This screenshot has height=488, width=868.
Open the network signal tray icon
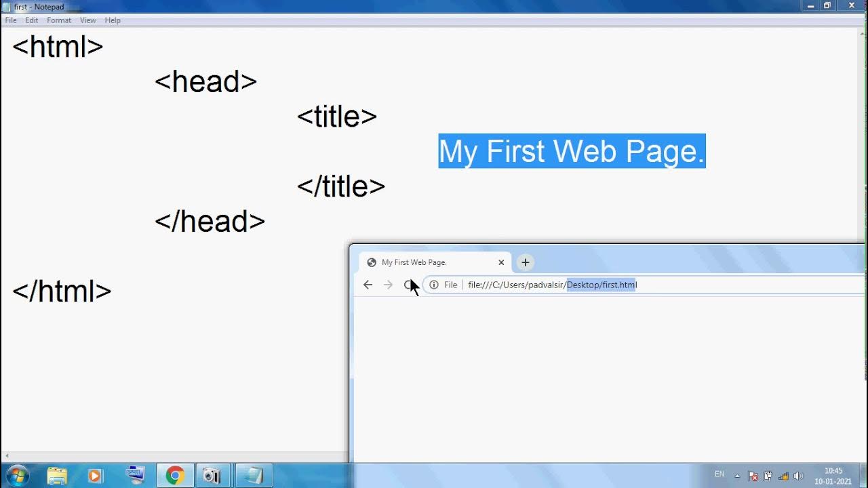point(783,476)
